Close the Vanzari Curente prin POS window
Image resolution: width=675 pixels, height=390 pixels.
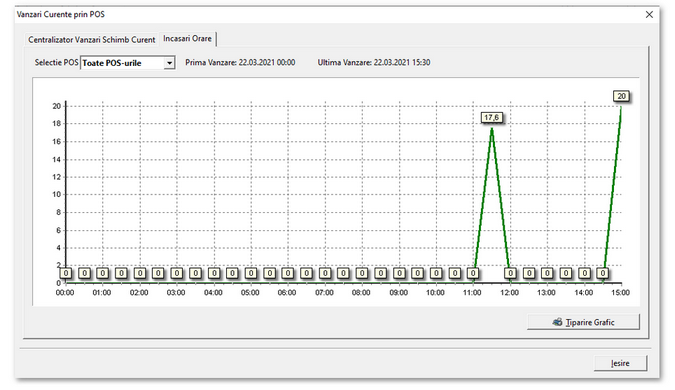tap(649, 15)
